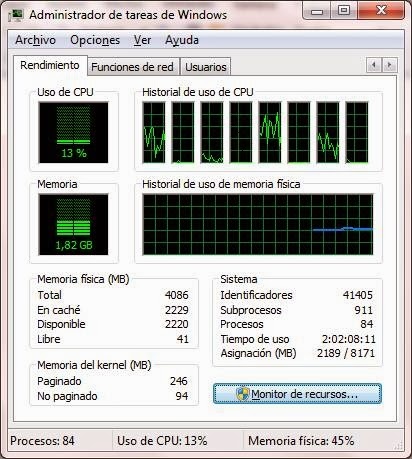Image resolution: width=412 pixels, height=459 pixels.
Task: Click the Memoria 1,82 GB gauge meter
Action: pos(73,225)
